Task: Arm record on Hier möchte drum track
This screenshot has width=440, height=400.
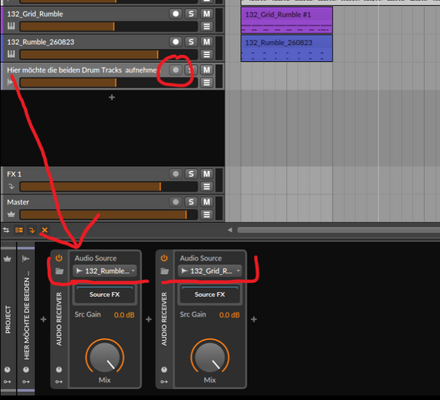Action: click(176, 70)
